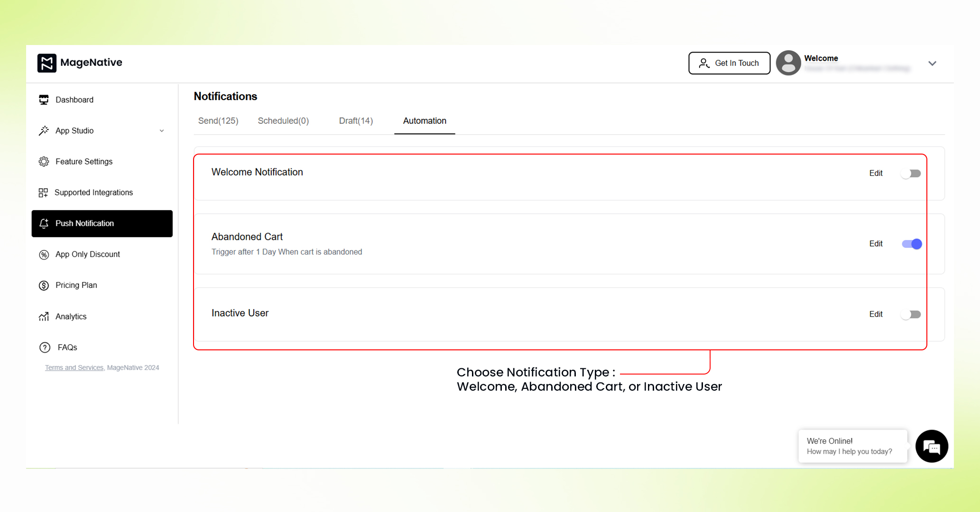This screenshot has height=512, width=980.
Task: Disable the Abandoned Cart toggle
Action: 911,244
